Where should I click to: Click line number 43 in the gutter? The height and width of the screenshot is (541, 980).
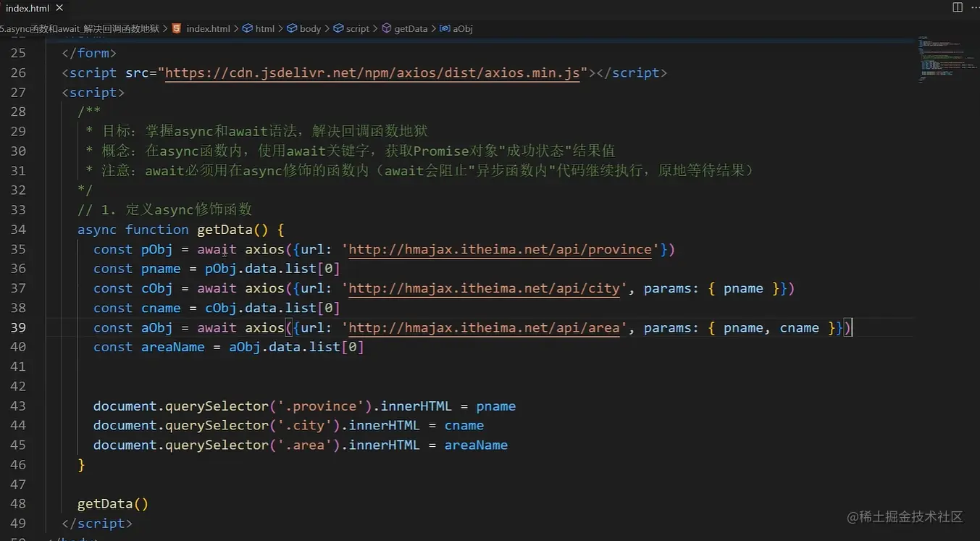(18, 406)
